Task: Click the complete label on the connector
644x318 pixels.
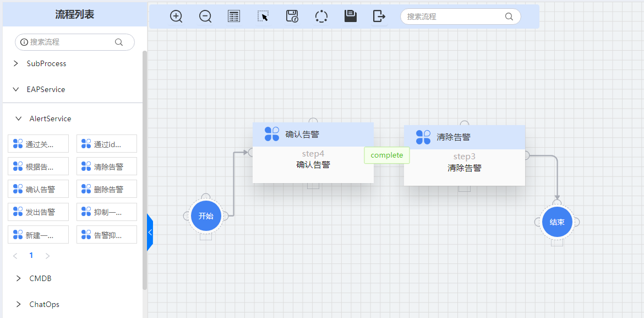Action: pyautogui.click(x=387, y=155)
